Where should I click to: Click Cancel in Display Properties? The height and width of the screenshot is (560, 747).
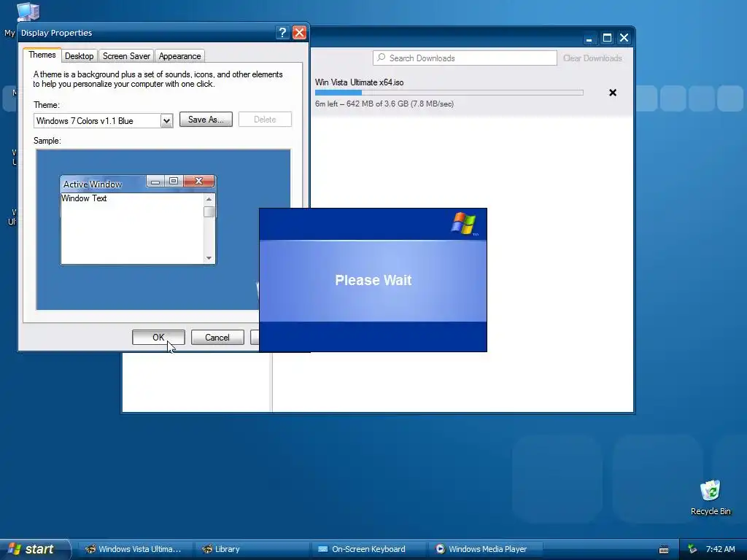tap(217, 338)
